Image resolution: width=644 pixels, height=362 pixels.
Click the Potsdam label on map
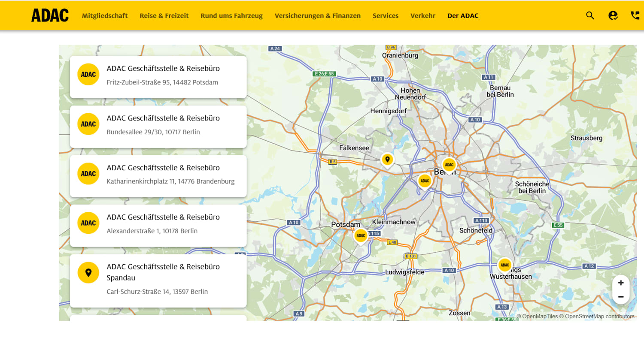click(x=346, y=225)
